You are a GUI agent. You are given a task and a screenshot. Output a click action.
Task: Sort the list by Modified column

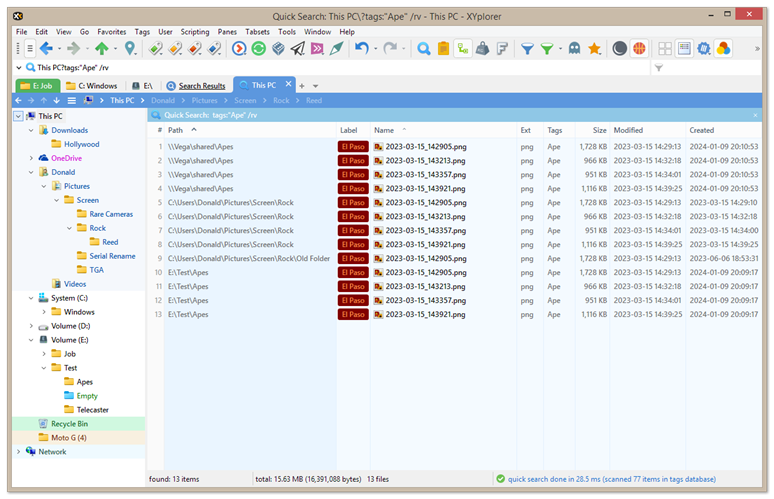(x=629, y=130)
